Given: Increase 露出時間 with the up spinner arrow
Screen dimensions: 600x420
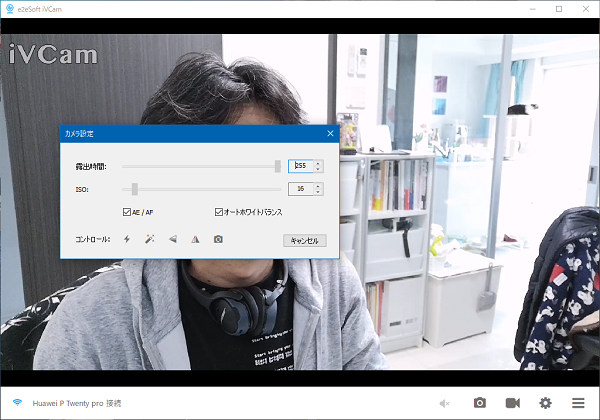Looking at the screenshot, I should click(318, 163).
